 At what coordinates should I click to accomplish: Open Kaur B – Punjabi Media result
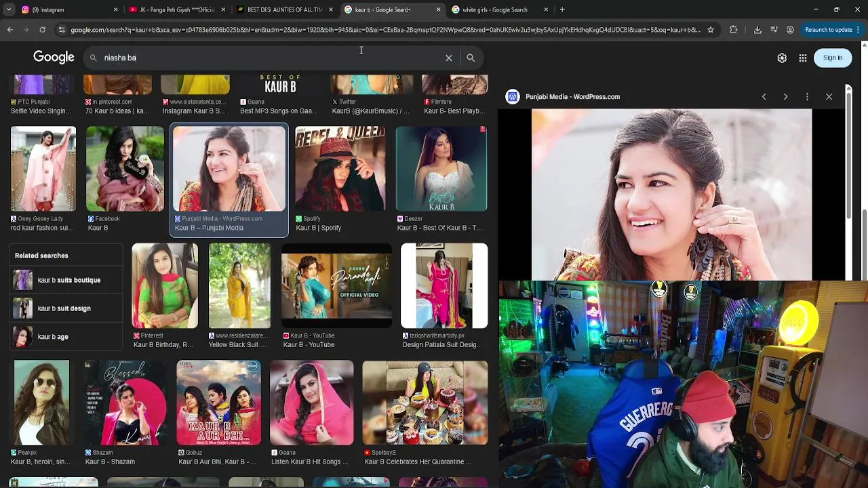pyautogui.click(x=229, y=169)
